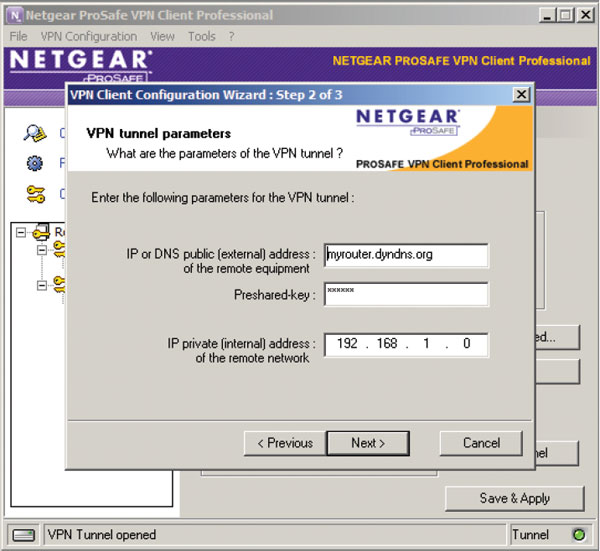Click the third octet 1 of IP address
600x551 pixels.
click(426, 343)
